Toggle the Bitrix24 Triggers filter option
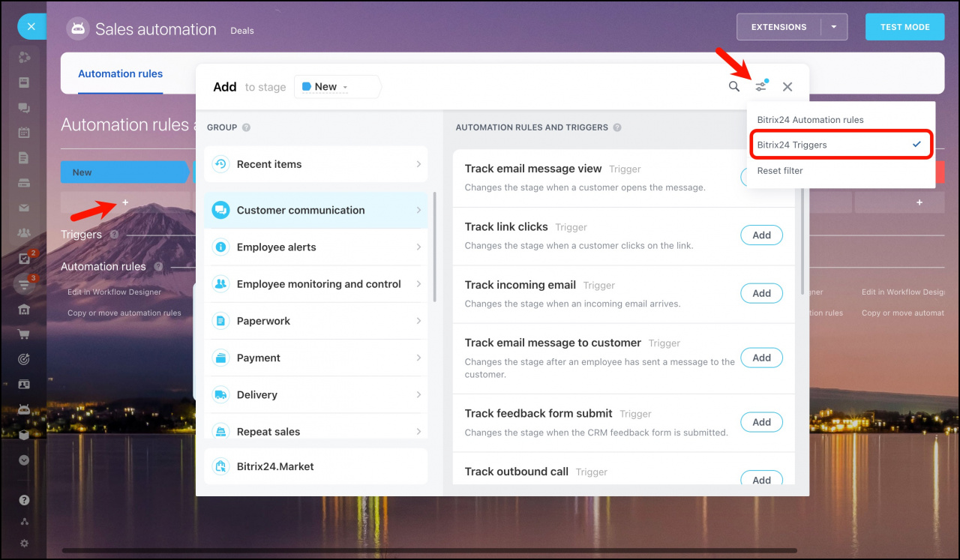960x560 pixels. tap(841, 145)
